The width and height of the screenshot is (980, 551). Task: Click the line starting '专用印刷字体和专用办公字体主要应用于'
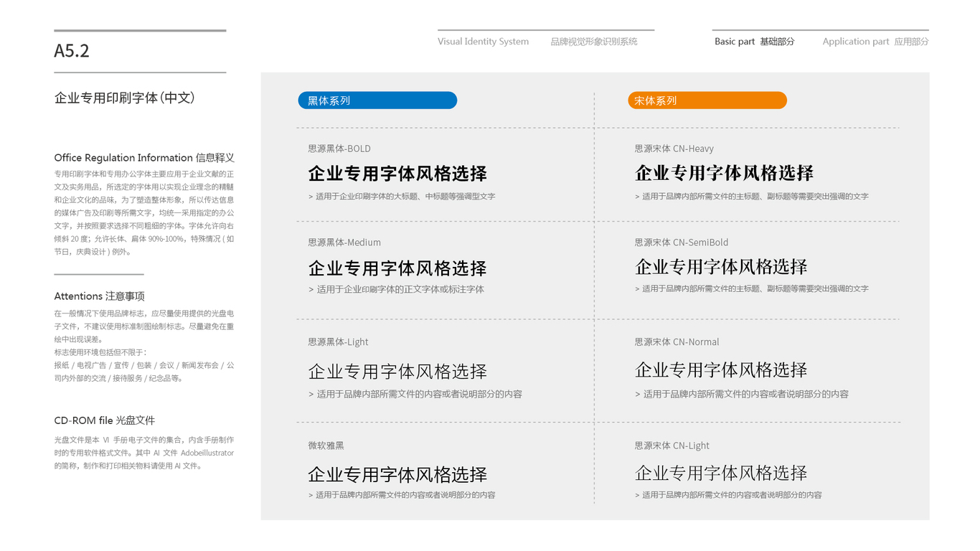pyautogui.click(x=144, y=174)
